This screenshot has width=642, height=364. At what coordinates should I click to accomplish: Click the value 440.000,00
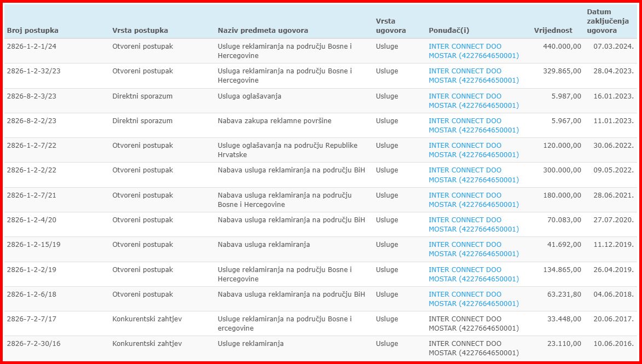click(562, 47)
